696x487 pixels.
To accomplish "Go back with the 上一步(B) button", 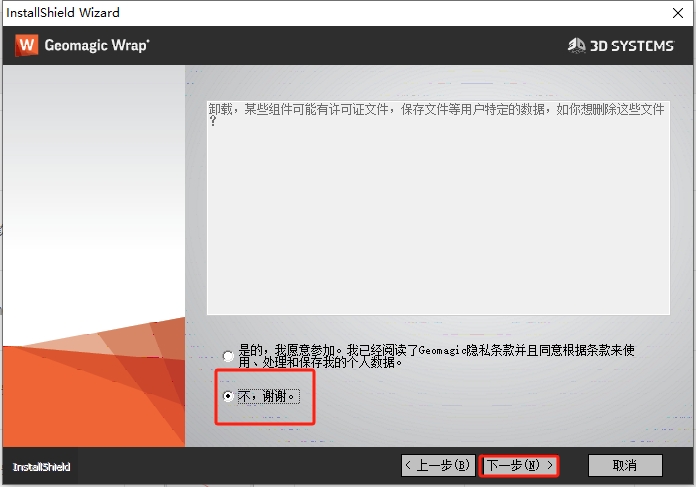I will pos(437,465).
